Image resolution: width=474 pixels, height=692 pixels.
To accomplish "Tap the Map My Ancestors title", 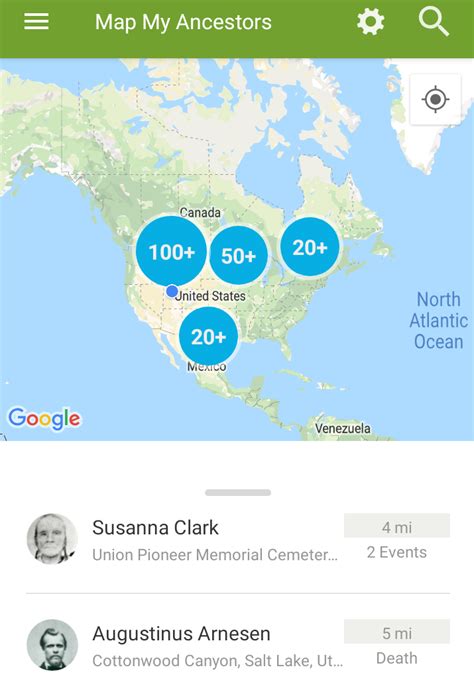I will pos(183,22).
